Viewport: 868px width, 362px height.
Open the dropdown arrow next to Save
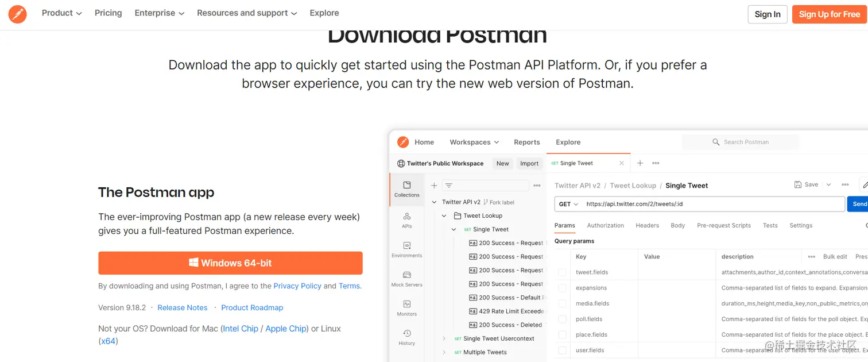[x=828, y=184]
